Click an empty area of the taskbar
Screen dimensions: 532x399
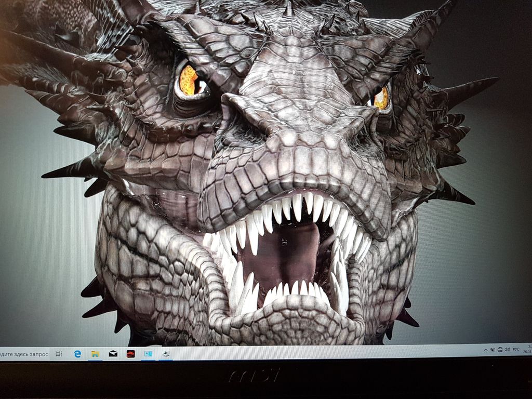312,353
